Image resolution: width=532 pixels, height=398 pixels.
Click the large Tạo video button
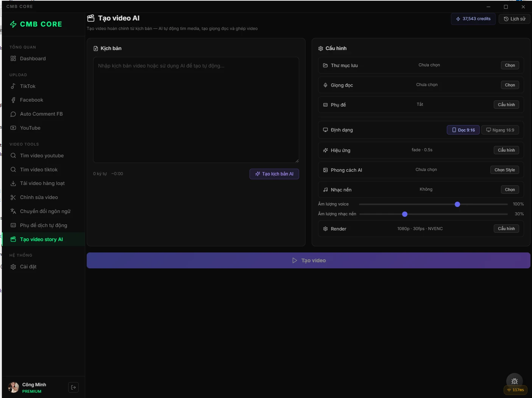(308, 260)
